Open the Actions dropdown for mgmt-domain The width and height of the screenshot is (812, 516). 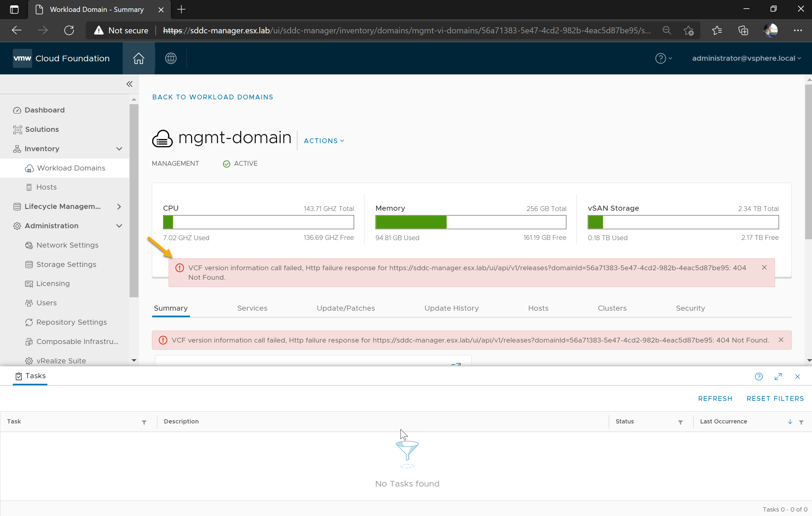tap(324, 141)
